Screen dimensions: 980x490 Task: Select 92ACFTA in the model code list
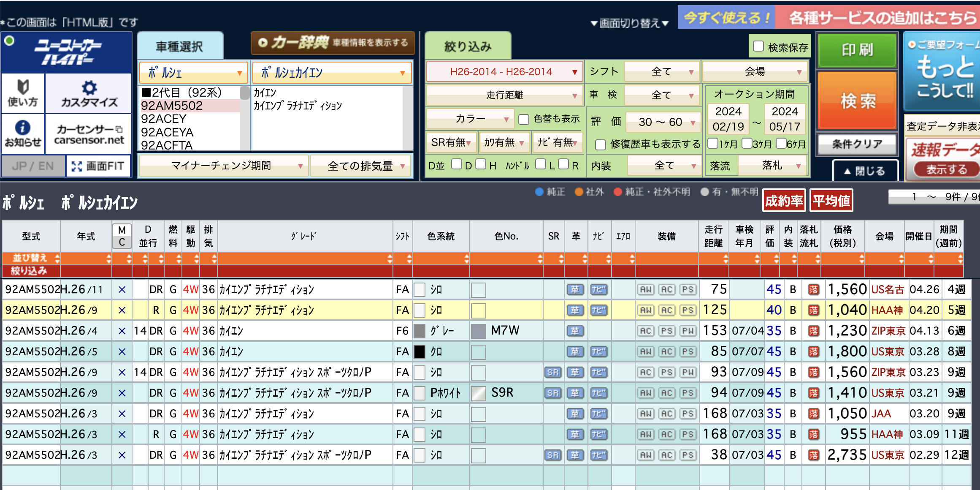[x=167, y=145]
